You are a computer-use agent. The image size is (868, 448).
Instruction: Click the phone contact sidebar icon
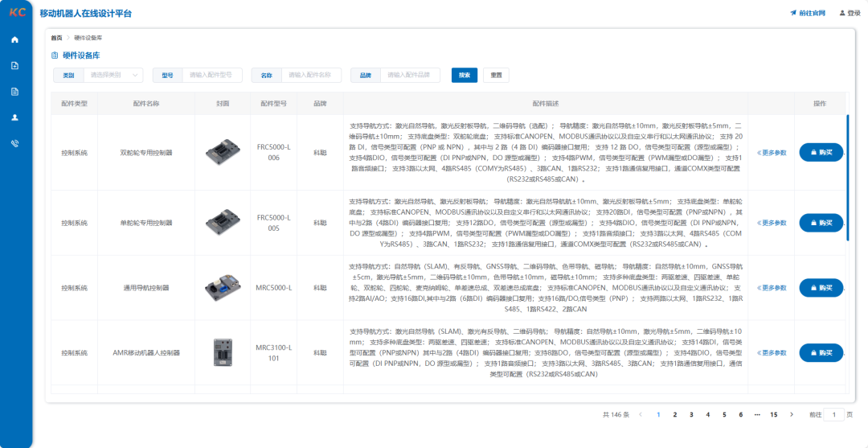[14, 143]
